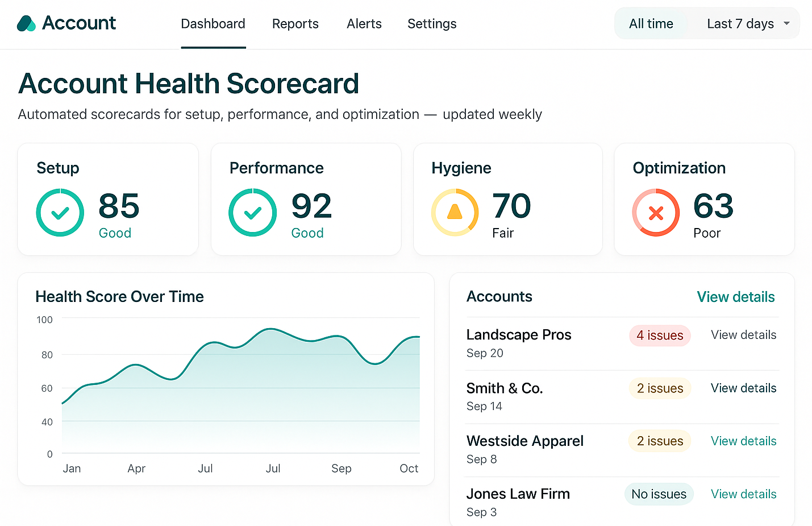Click 'View details' next to Landscape Pros
Screen dimensions: 812x526
[x=743, y=335]
